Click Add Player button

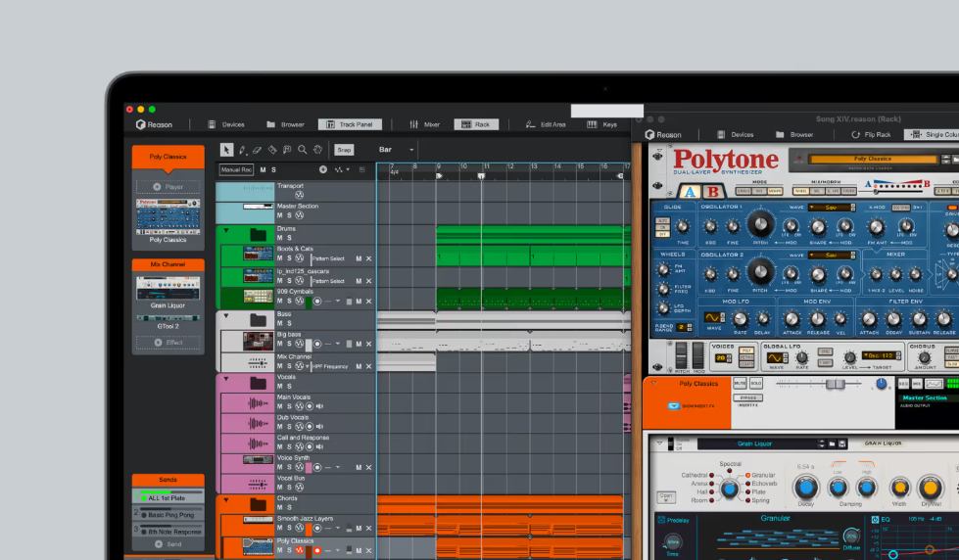click(x=168, y=186)
